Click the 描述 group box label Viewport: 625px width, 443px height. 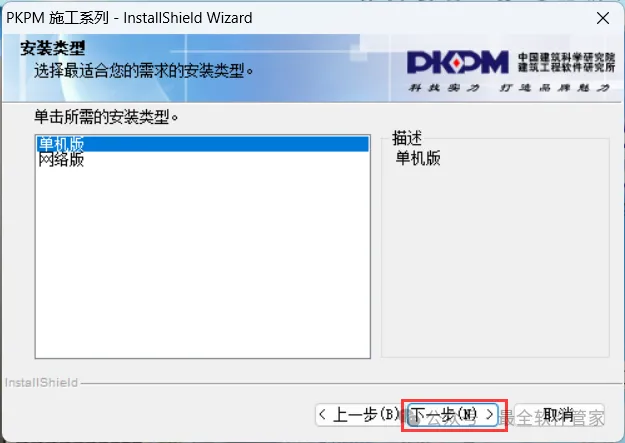407,138
